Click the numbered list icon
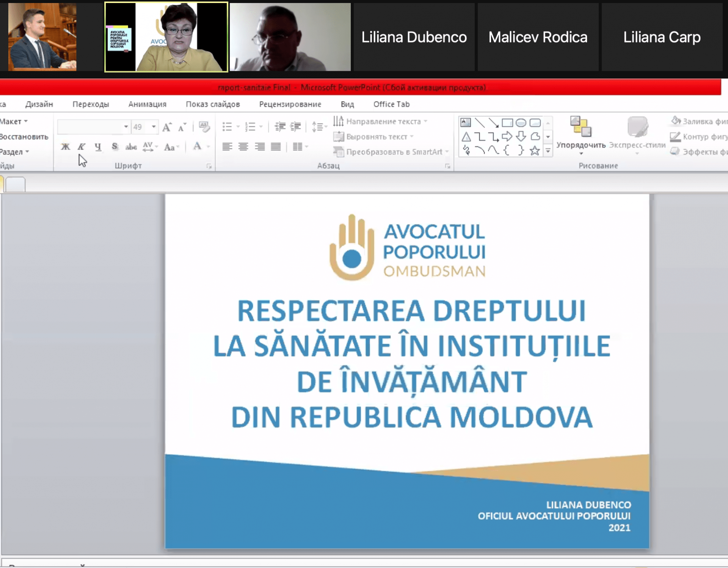 [250, 127]
